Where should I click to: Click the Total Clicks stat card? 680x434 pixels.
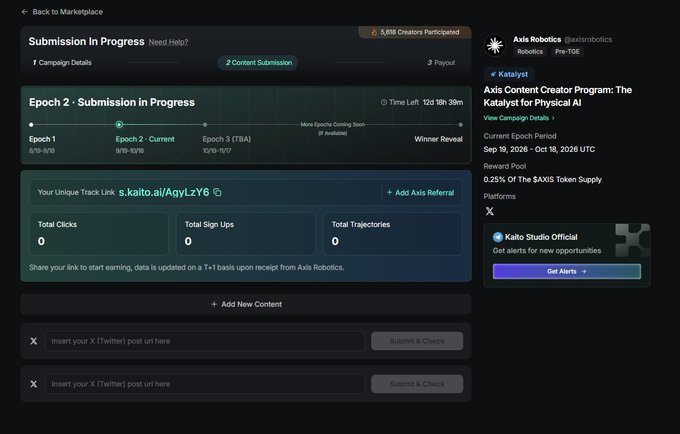coord(99,233)
